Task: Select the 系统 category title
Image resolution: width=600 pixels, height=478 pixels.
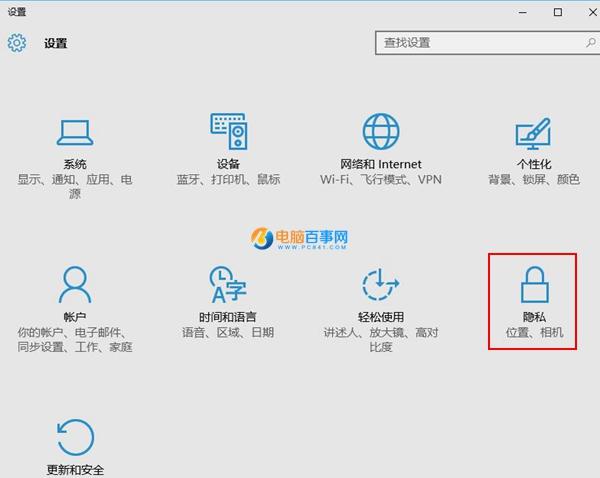Action: (75, 164)
